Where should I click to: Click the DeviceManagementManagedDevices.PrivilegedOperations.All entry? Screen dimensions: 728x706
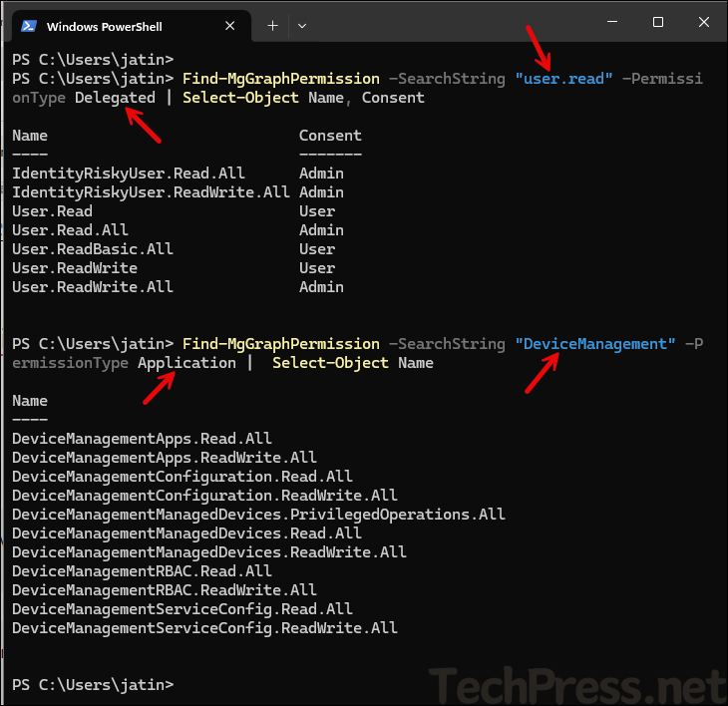(x=258, y=515)
